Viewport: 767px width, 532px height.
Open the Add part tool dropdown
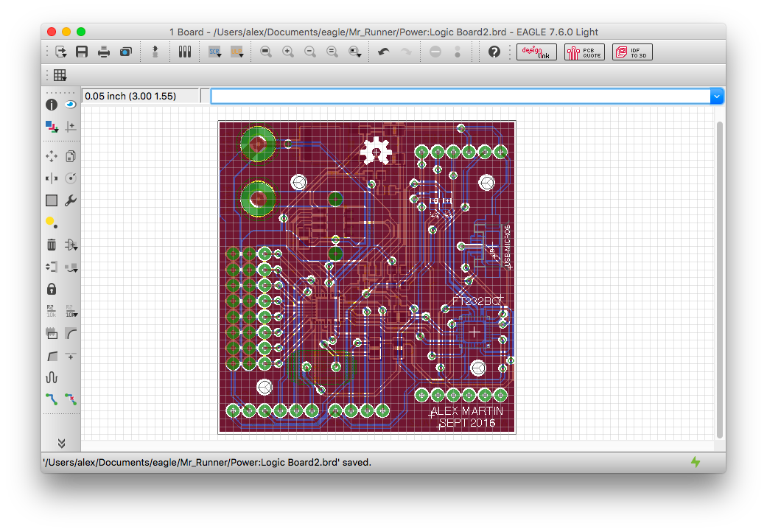[71, 245]
